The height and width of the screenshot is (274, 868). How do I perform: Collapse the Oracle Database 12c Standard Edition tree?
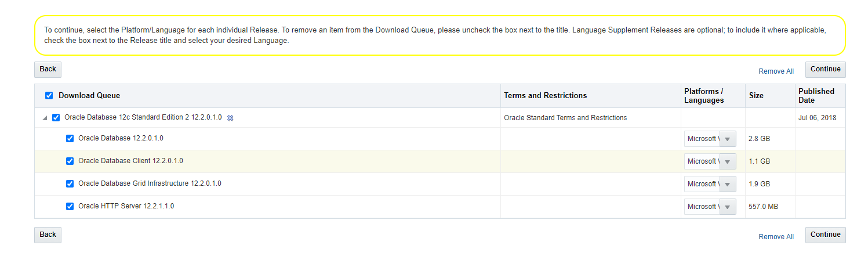point(45,118)
